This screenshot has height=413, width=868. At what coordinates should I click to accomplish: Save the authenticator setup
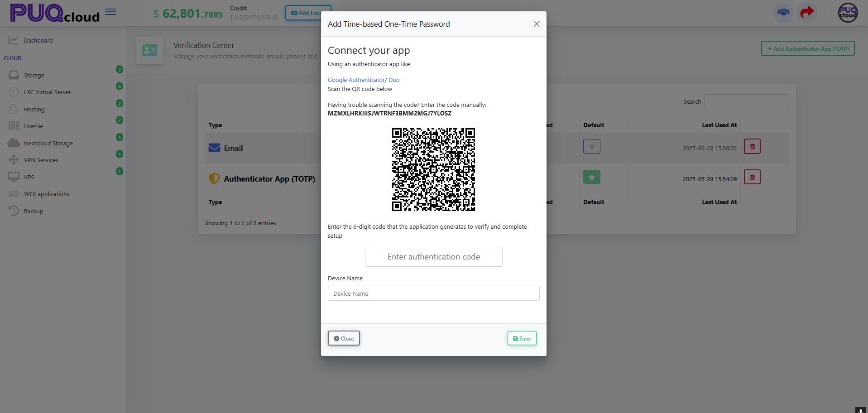point(522,338)
